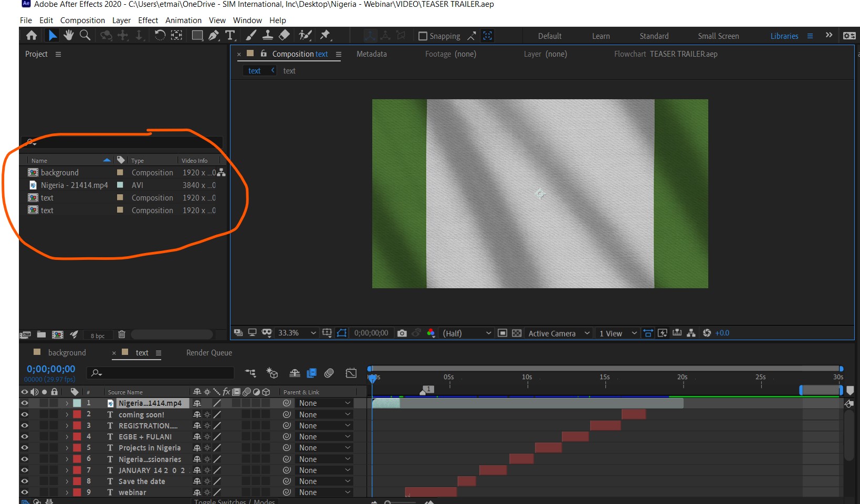Viewport: 860px width, 504px height.
Task: Select the Rectangle shape tool
Action: (196, 36)
